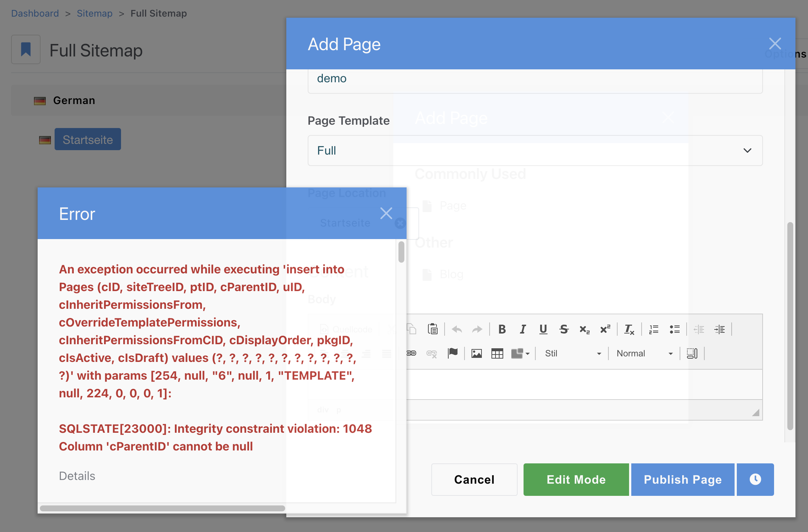Apply italic formatting
Image resolution: width=808 pixels, height=532 pixels.
click(x=523, y=329)
